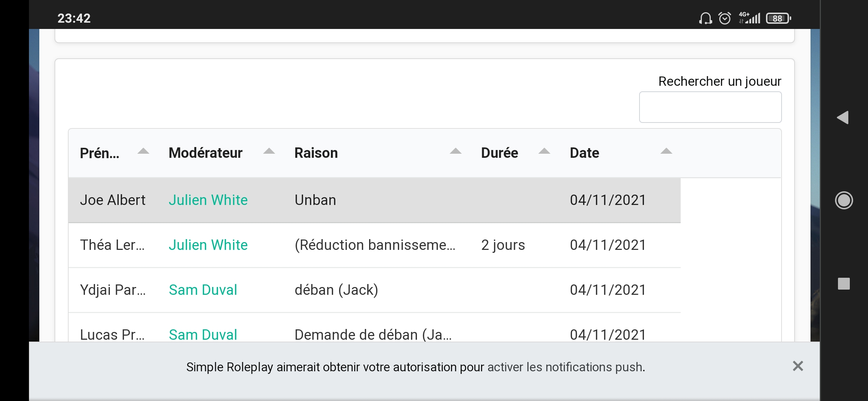Image resolution: width=868 pixels, height=401 pixels.
Task: Click the Prén... column header label
Action: tap(99, 153)
